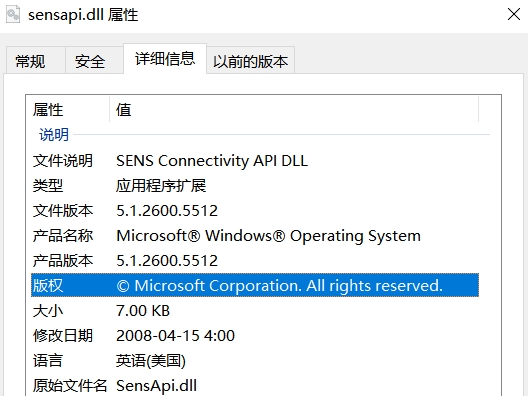Close the sensapi.dll properties window
The width and height of the screenshot is (528, 396).
[x=514, y=14]
